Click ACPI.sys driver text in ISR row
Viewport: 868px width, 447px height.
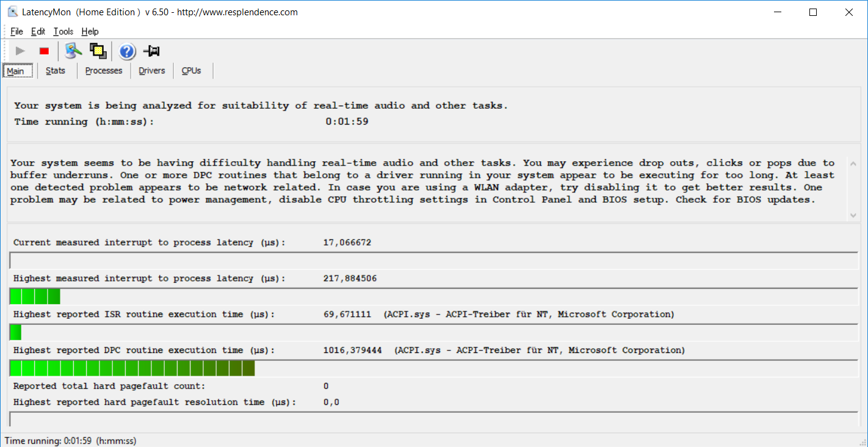click(x=529, y=314)
